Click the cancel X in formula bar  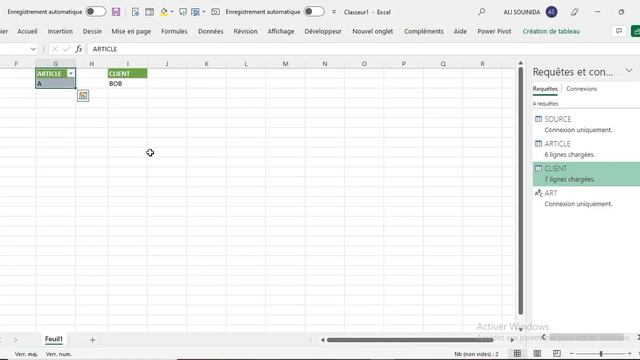click(54, 49)
